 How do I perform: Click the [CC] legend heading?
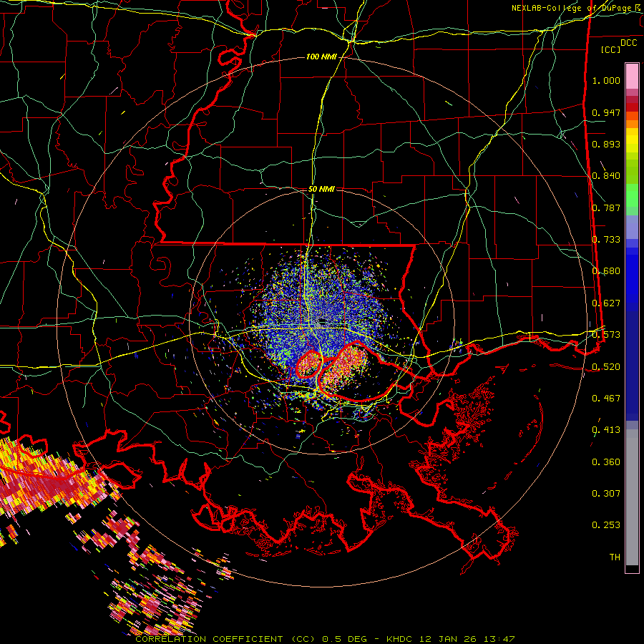[611, 49]
